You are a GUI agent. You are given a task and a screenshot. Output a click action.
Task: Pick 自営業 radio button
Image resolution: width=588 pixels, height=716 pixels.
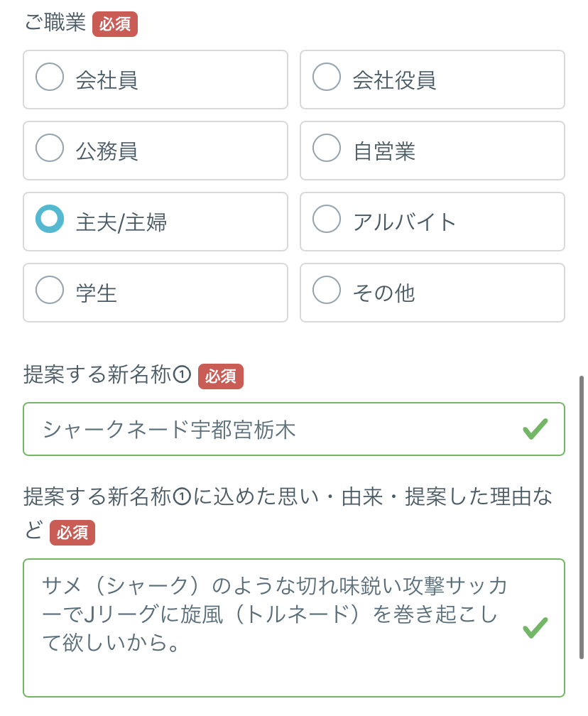coord(327,148)
